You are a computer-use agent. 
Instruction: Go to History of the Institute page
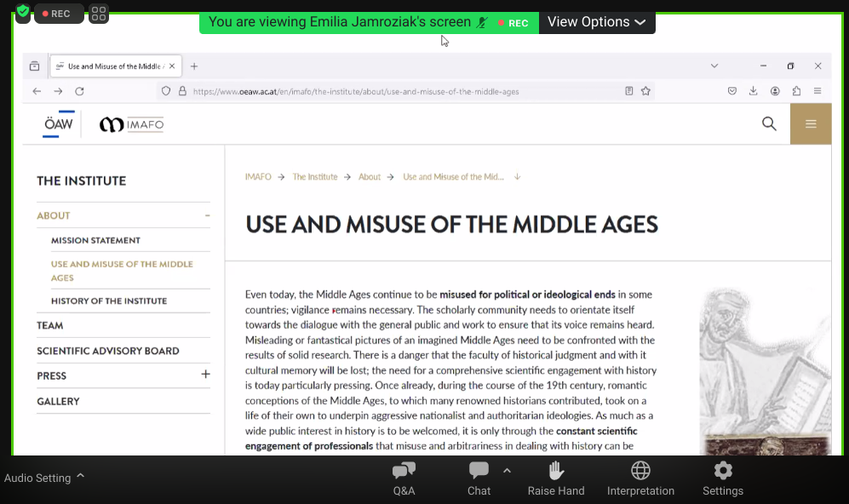[x=109, y=301]
